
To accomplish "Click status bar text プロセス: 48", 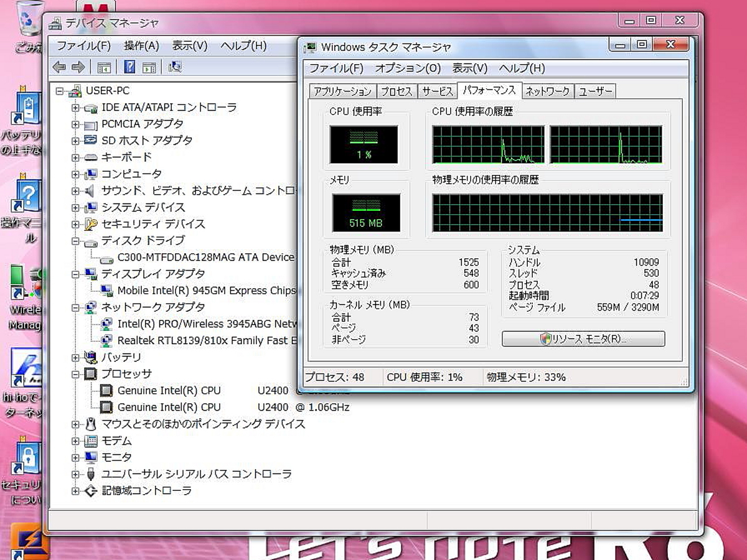I will (334, 377).
